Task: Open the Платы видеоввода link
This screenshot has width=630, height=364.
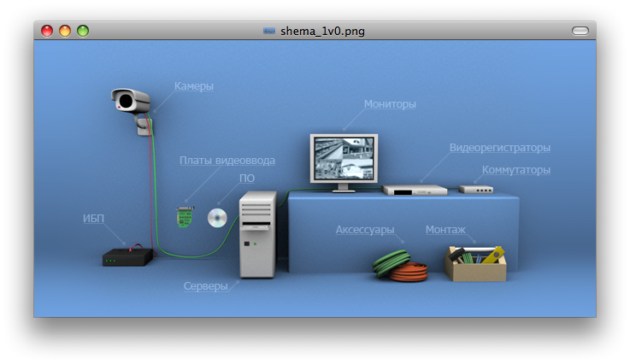Action: click(227, 161)
